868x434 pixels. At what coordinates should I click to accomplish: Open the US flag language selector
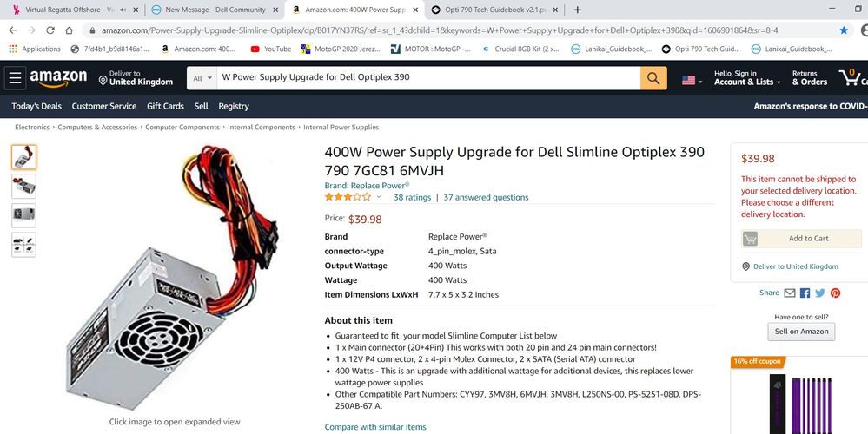[x=692, y=79]
